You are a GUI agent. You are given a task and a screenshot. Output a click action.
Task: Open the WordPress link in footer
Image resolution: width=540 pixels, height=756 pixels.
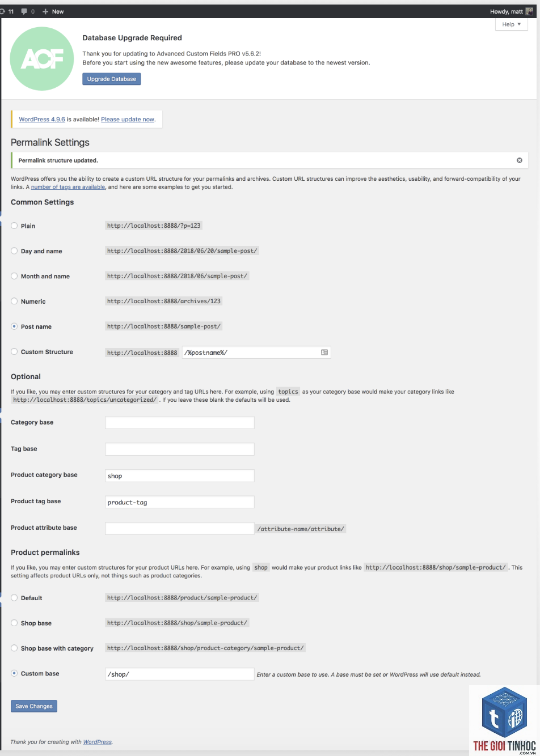tap(98, 742)
